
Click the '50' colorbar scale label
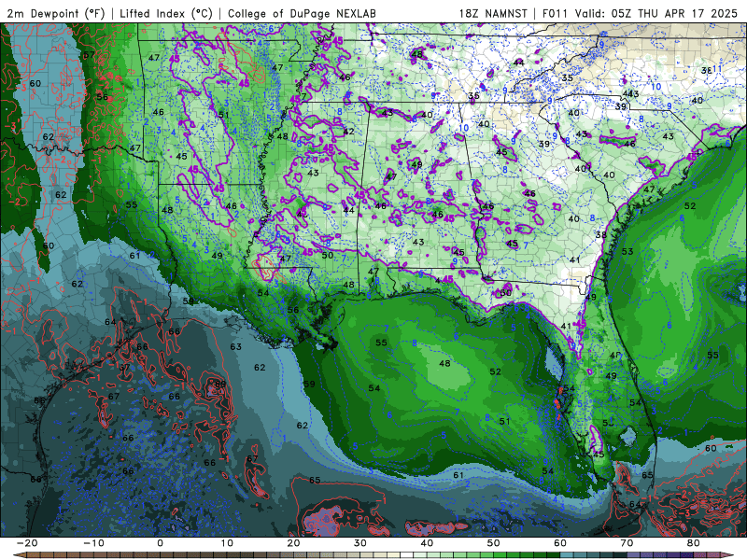click(x=494, y=543)
